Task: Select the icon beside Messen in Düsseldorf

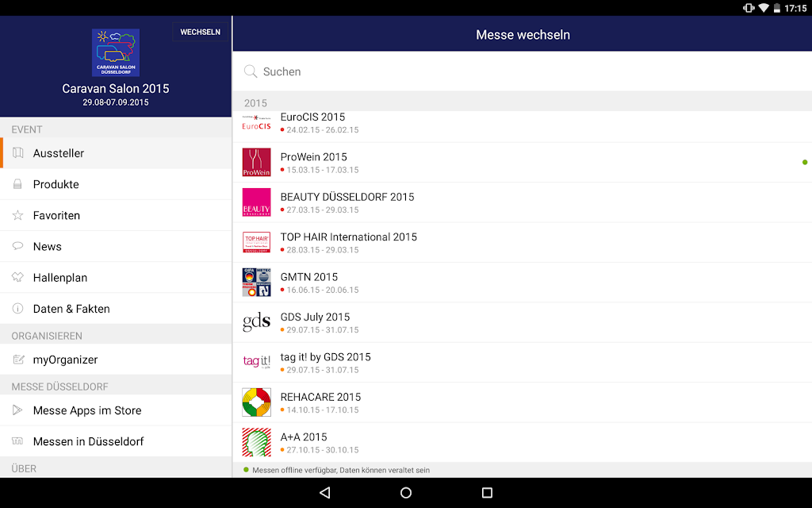Action: [x=17, y=441]
